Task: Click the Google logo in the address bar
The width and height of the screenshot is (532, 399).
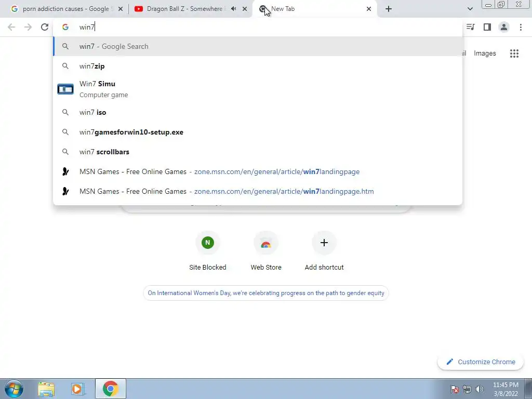Action: pos(65,27)
